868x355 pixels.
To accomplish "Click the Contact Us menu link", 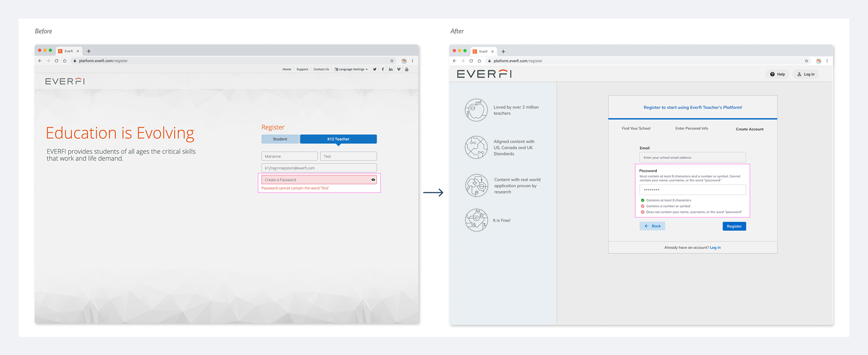I will coord(321,69).
